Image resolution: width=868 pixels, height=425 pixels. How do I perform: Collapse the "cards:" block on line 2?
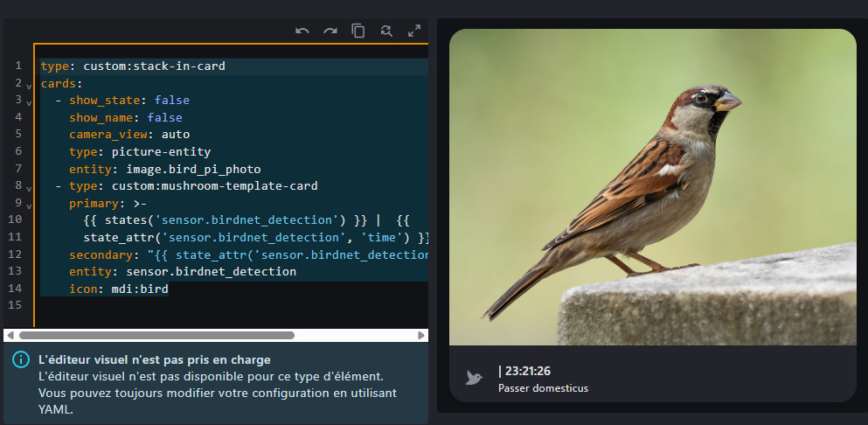[x=29, y=85]
